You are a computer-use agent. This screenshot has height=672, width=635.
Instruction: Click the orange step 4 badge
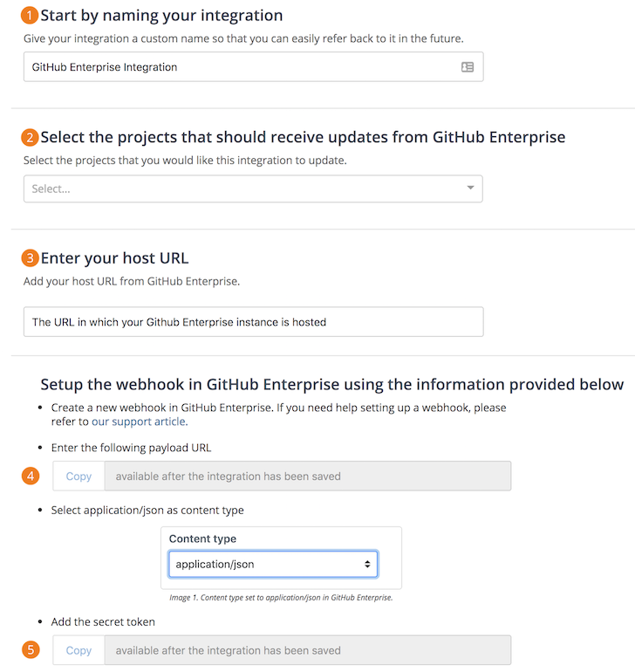(31, 476)
